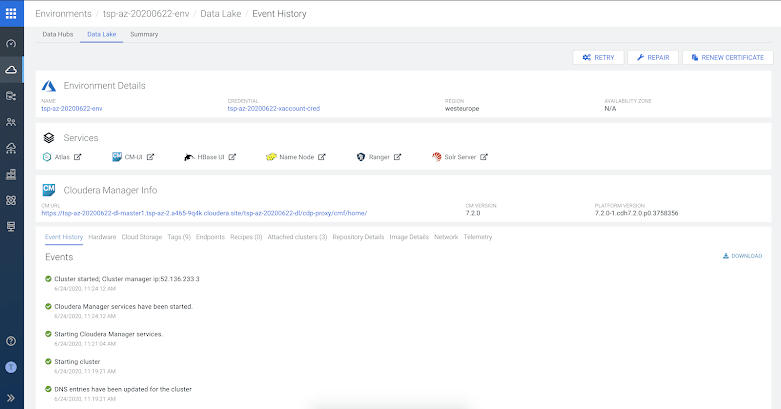Select the Repository Details tab
The width and height of the screenshot is (781, 409).
[358, 237]
